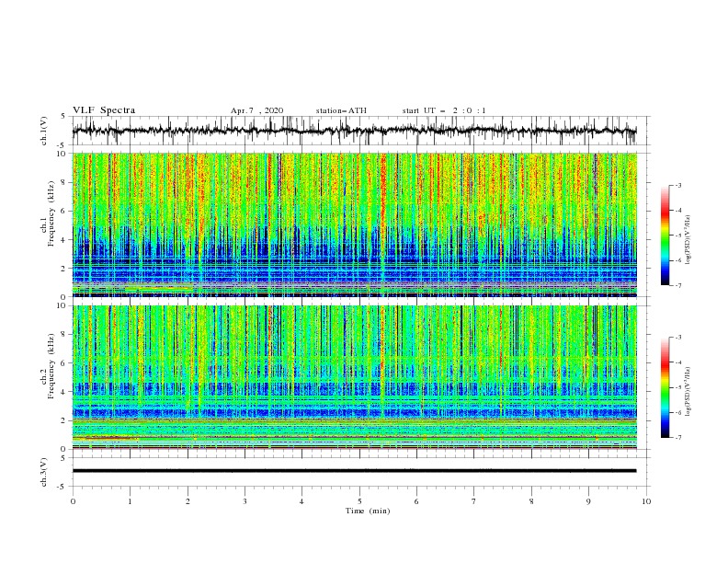
Task: Click the "6" tick on the time axis
Action: pyautogui.click(x=416, y=501)
